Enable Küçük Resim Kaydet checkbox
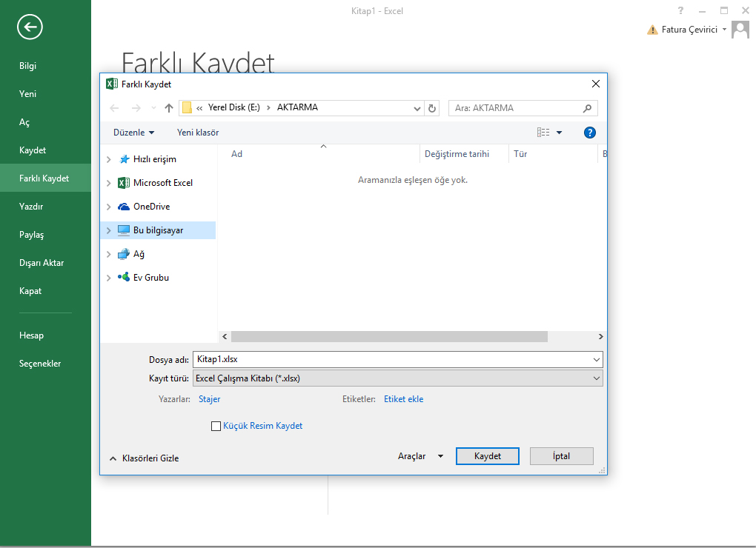 [x=216, y=426]
